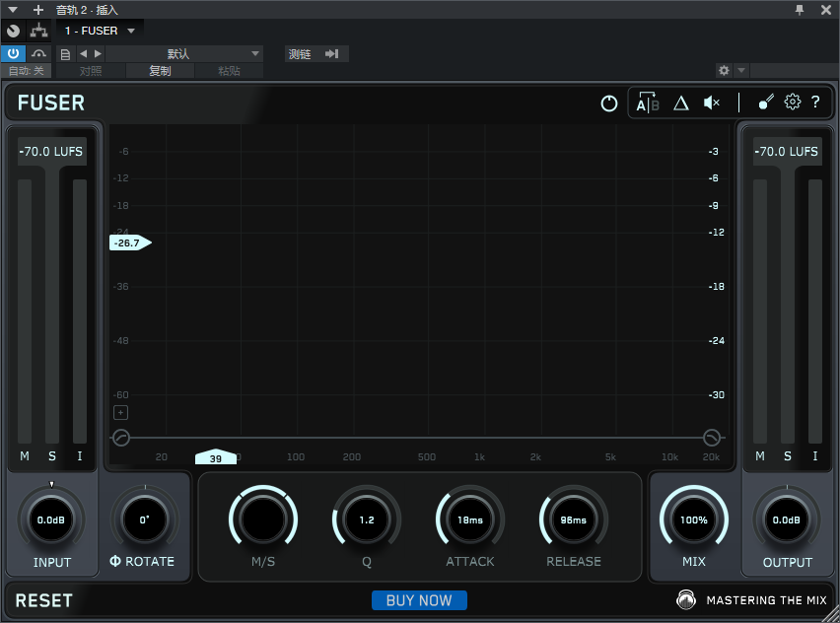Open the 自动: 关 automation menu
Image resolution: width=840 pixels, height=623 pixels.
pyautogui.click(x=26, y=71)
